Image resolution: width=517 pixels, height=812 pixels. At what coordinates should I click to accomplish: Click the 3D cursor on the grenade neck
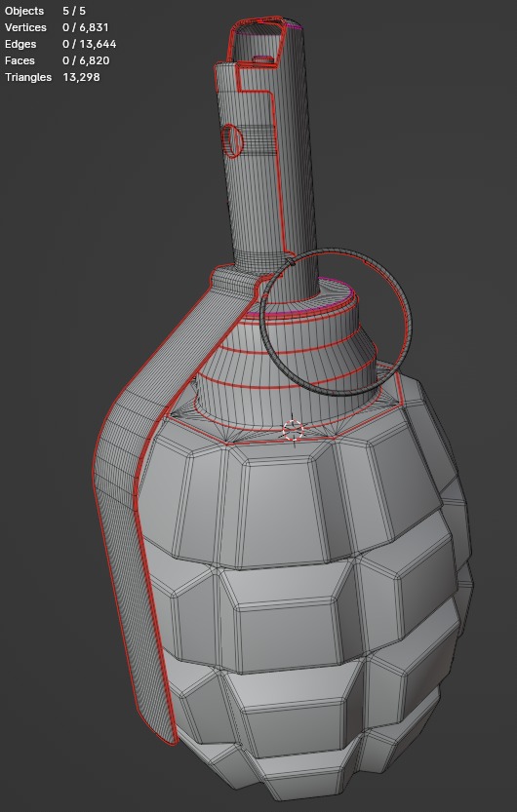pos(293,430)
